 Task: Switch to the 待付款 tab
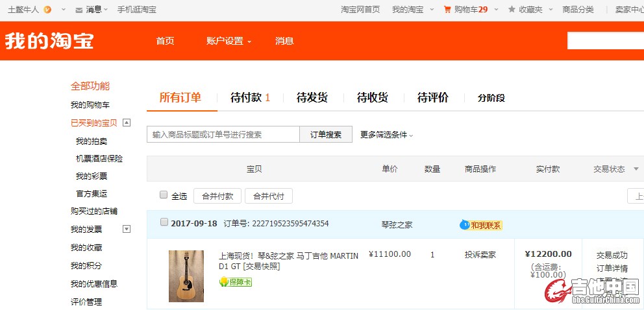pyautogui.click(x=250, y=98)
